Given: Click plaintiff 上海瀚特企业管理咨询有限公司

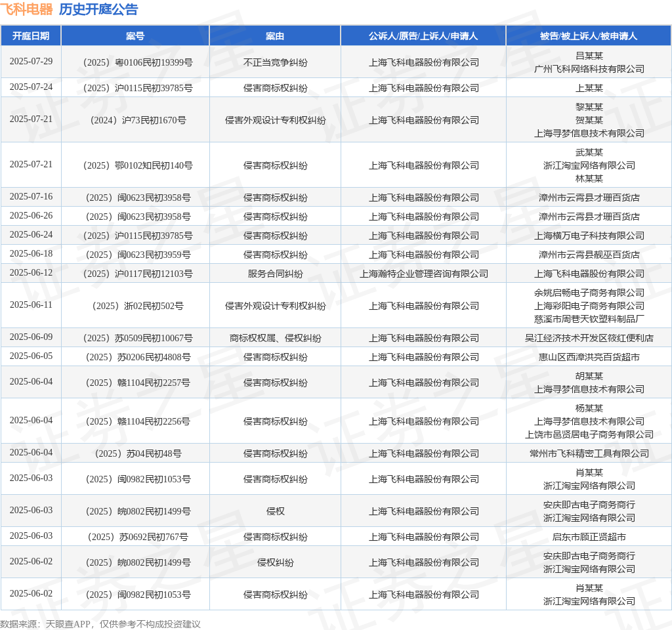Looking at the screenshot, I should [x=423, y=274].
